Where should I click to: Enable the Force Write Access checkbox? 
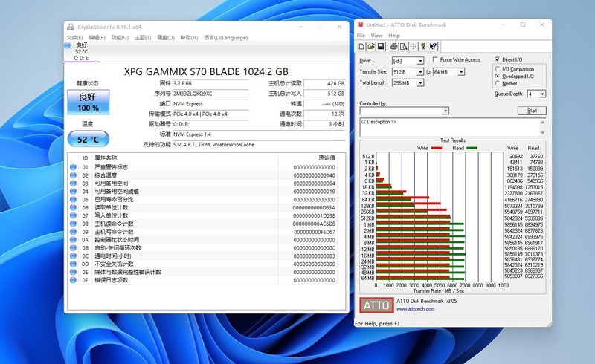pos(435,59)
